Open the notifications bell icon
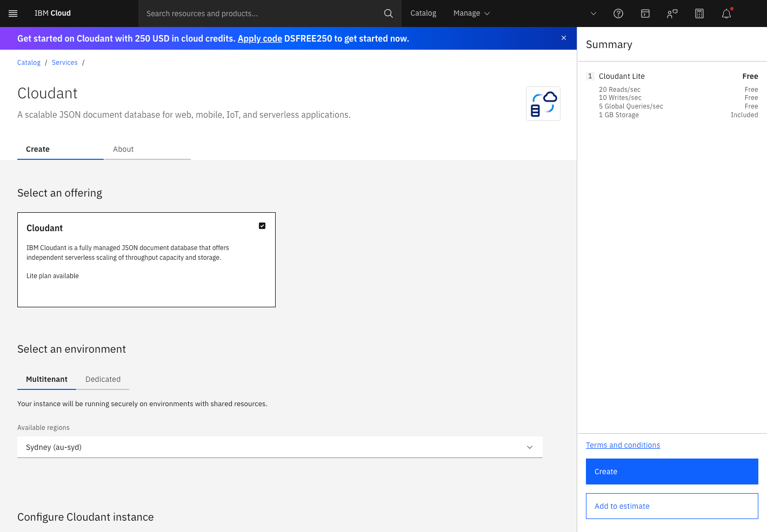Screen dimensions: 767x532 (726, 14)
